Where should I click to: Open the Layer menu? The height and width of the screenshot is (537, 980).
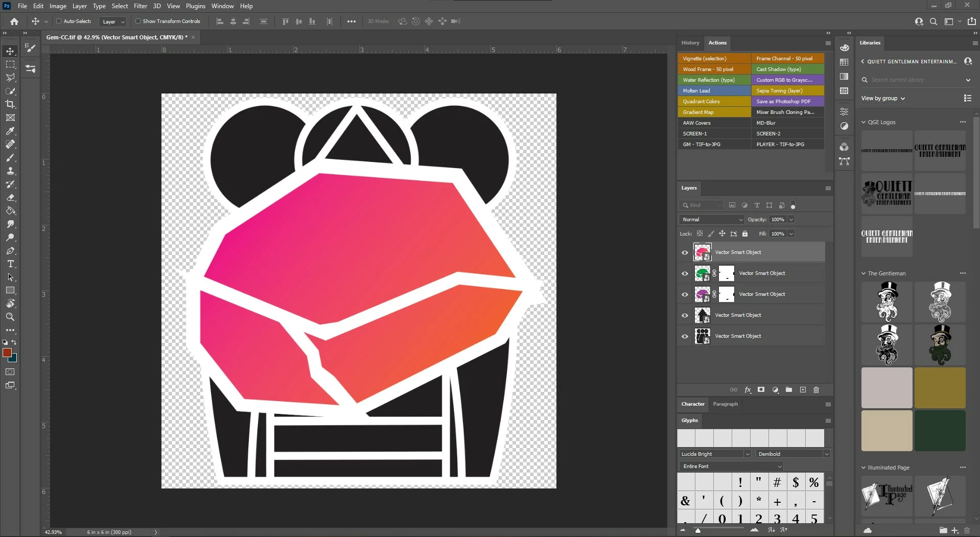tap(79, 6)
